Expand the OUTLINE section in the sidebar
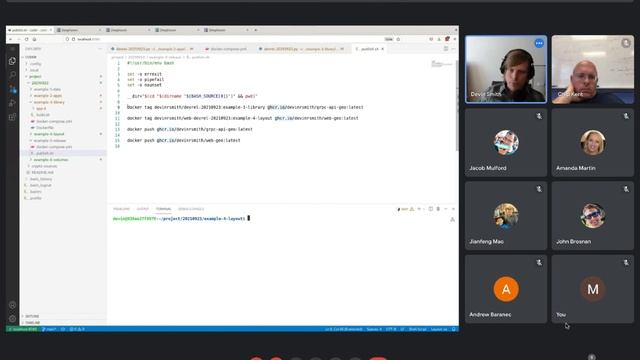The width and height of the screenshot is (640, 360). pyautogui.click(x=63, y=316)
